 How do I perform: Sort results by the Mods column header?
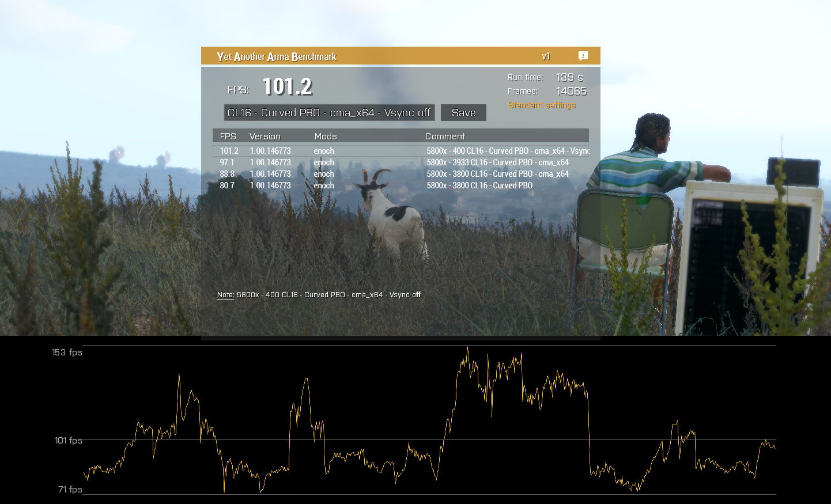[x=326, y=136]
